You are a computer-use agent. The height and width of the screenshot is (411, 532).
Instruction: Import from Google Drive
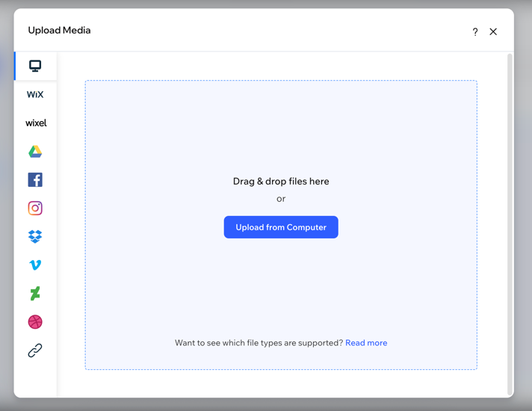(x=35, y=152)
